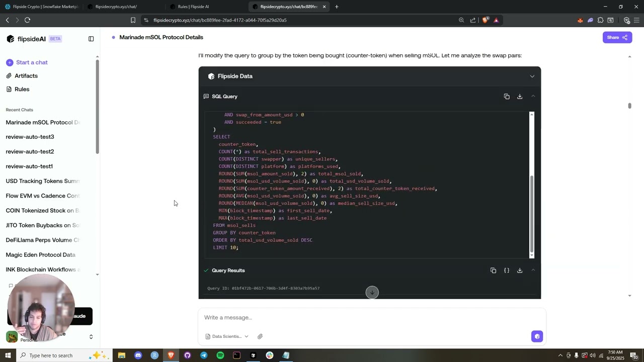The width and height of the screenshot is (644, 362).
Task: Switch to the Flipside Crypto Snowflake Marketplace tab
Action: pyautogui.click(x=41, y=7)
